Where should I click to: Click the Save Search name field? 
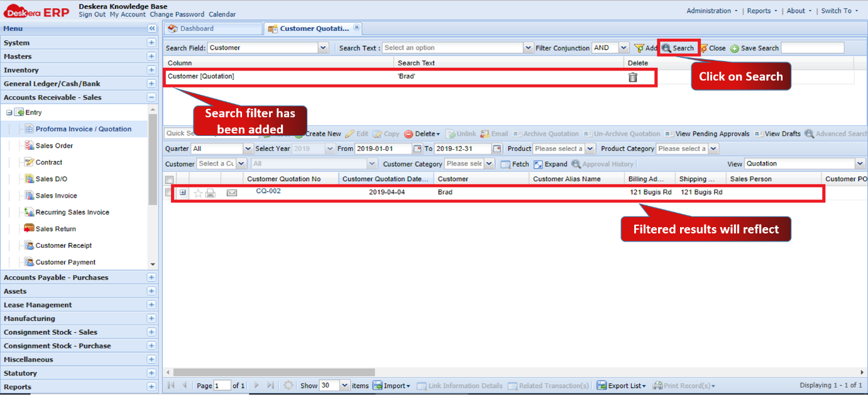tap(813, 48)
